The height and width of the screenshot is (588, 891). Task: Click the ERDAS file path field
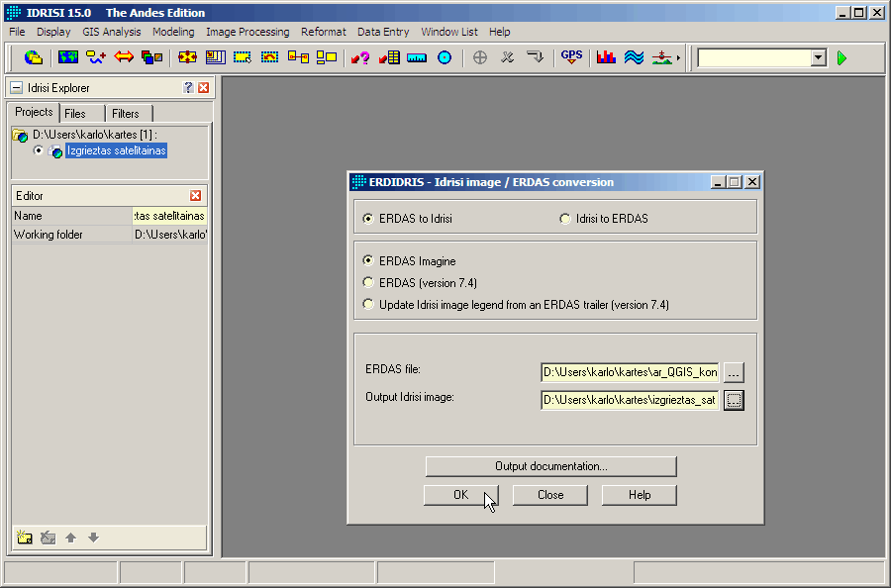point(630,372)
